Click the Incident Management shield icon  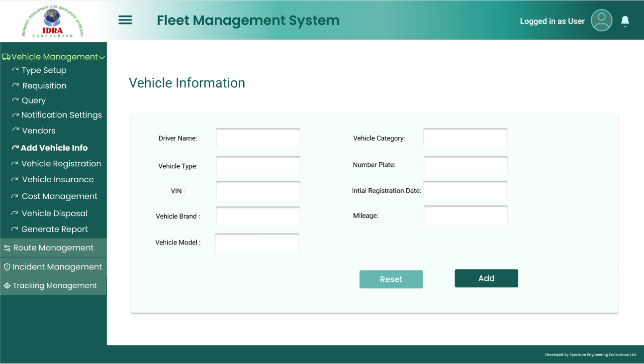point(7,267)
